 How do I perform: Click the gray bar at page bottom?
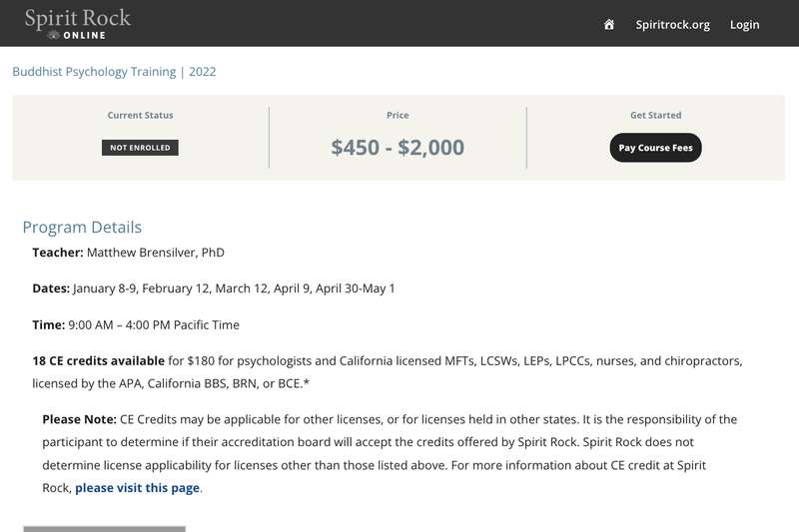pyautogui.click(x=105, y=529)
